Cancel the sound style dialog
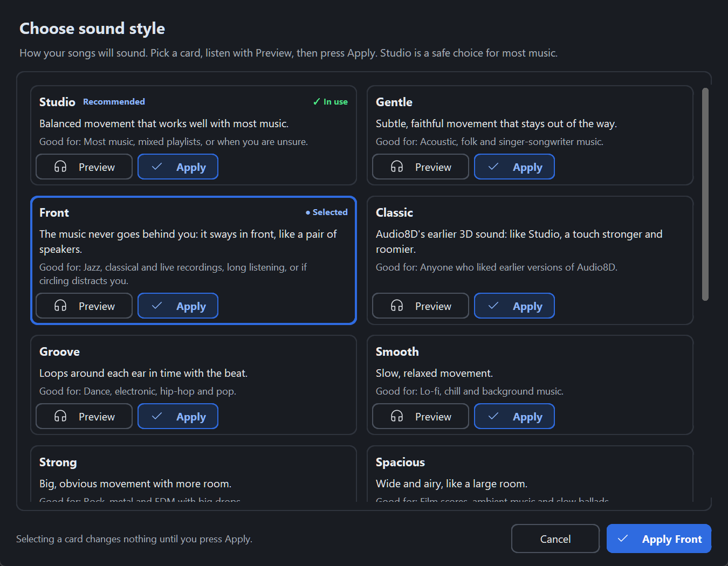Screen dimensions: 728x566 tap(555, 539)
